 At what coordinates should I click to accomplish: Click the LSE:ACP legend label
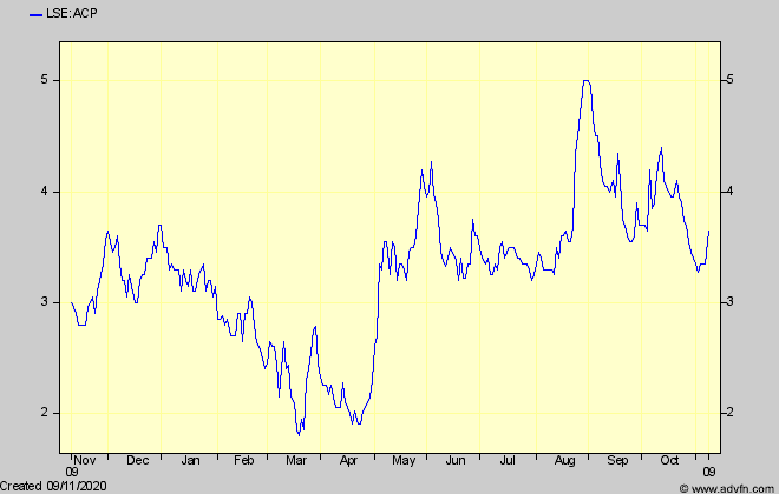pos(73,14)
